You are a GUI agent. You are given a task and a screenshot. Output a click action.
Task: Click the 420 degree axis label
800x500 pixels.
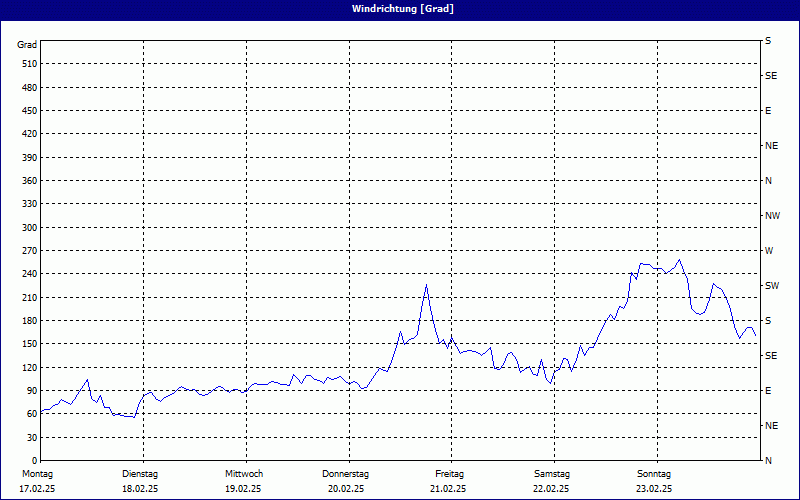[x=30, y=134]
